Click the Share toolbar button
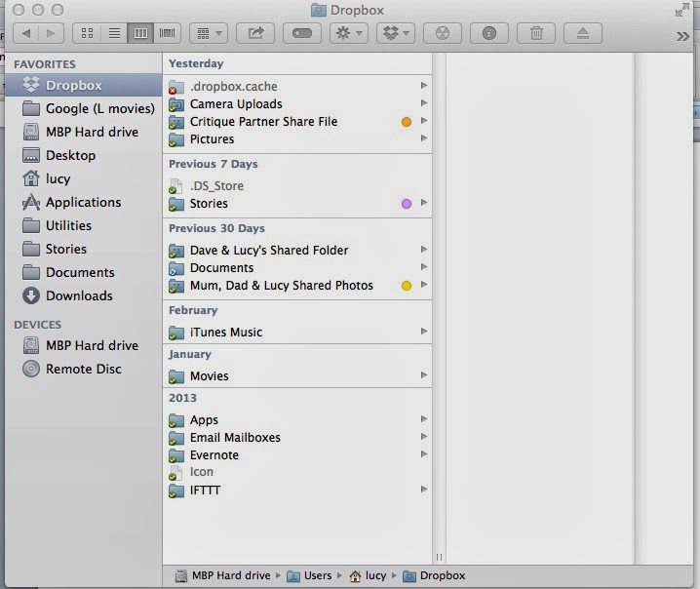700x589 pixels. [x=255, y=33]
